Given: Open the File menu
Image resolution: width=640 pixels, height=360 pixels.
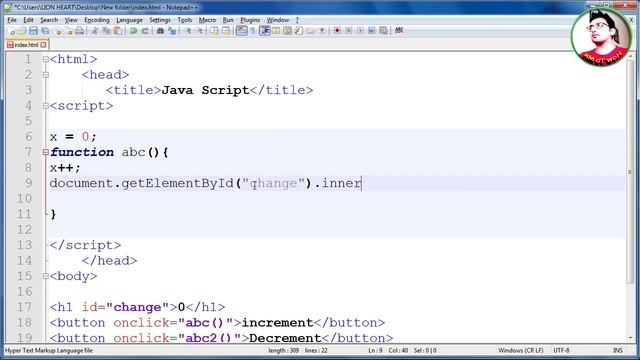Looking at the screenshot, I should tap(12, 20).
